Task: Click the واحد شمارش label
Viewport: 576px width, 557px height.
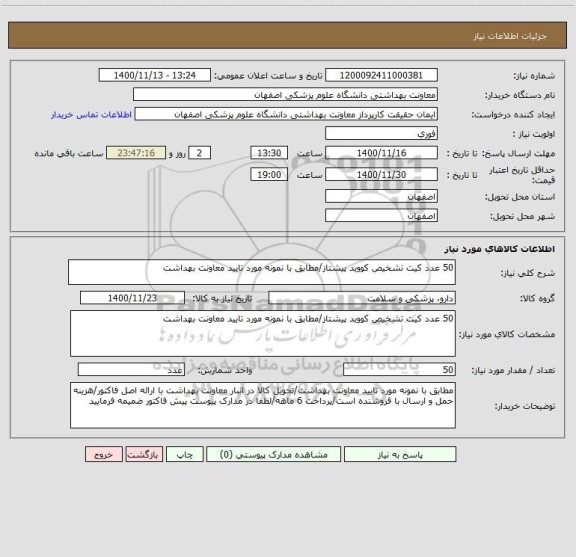Action: [x=225, y=370]
